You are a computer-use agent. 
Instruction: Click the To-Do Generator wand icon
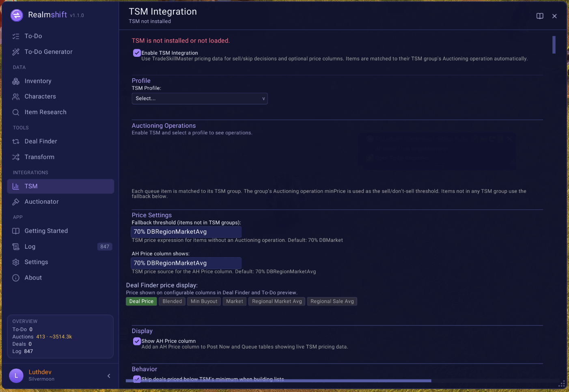point(16,52)
